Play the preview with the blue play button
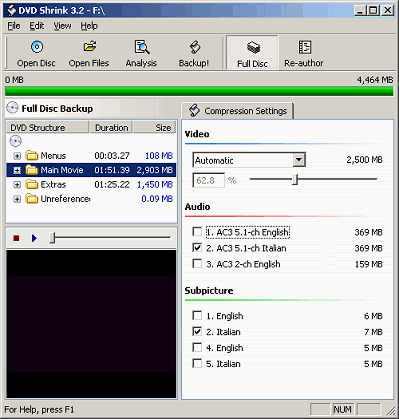This screenshot has height=419, width=399. click(x=34, y=238)
